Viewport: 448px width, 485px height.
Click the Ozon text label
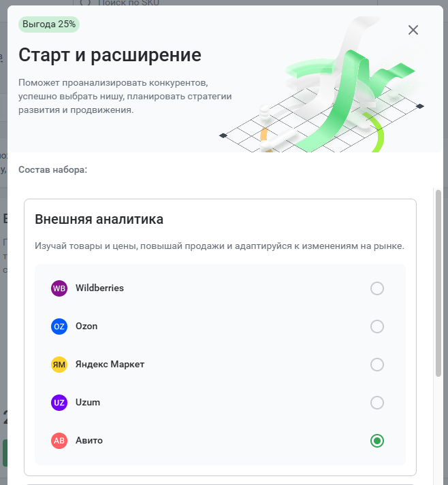[x=86, y=326]
